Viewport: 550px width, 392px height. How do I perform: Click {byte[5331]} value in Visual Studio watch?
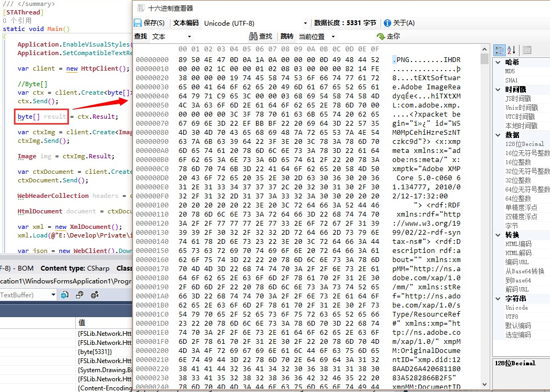95,352
